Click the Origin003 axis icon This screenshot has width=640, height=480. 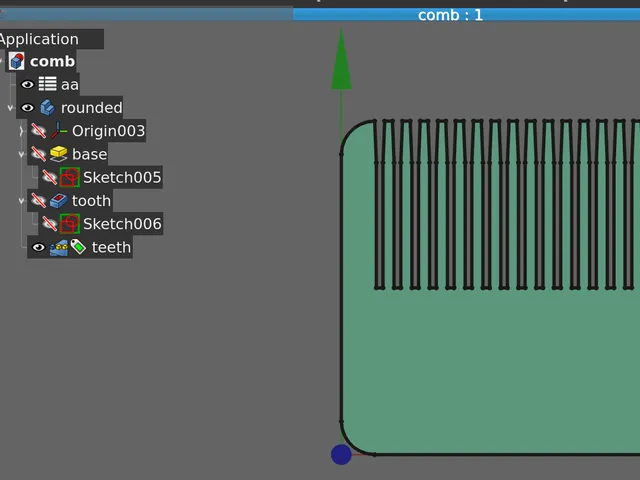coord(59,131)
